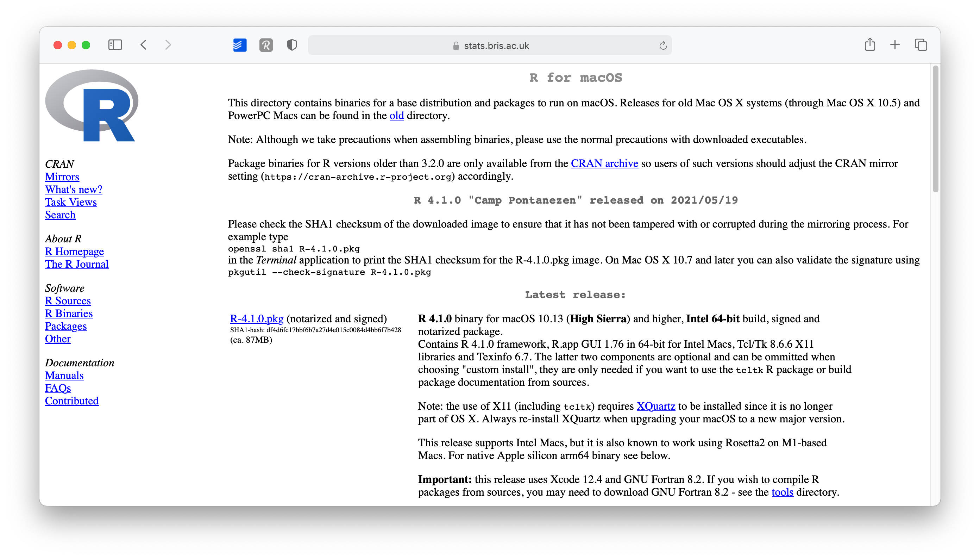Open the Share menu
Screen dimensions: 980x558
tap(870, 45)
